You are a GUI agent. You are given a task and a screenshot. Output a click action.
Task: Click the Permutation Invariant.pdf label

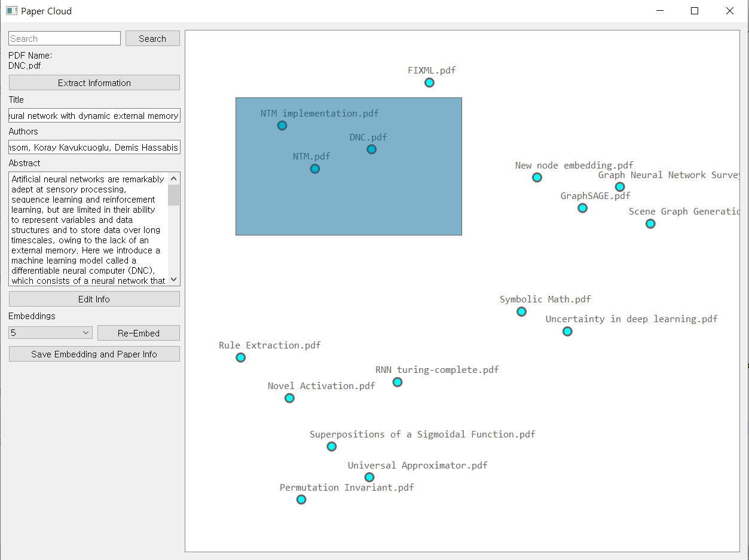(x=347, y=487)
